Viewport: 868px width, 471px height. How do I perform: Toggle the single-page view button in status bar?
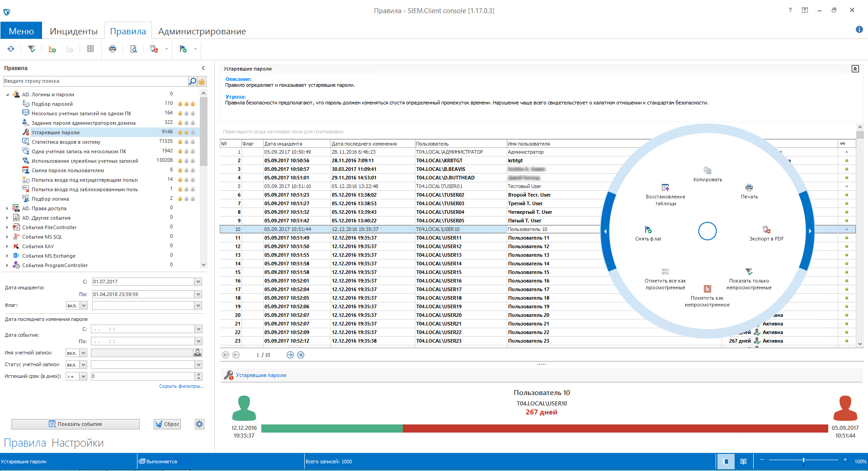[x=726, y=462]
